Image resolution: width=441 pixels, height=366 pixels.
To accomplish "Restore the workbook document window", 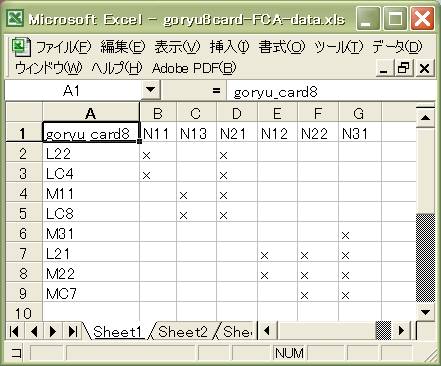I will [x=404, y=68].
